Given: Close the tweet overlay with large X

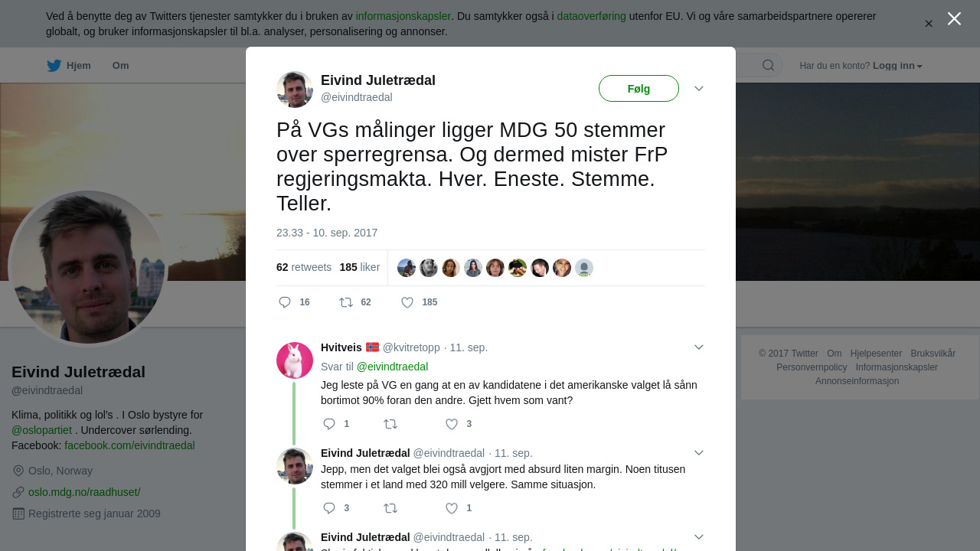Looking at the screenshot, I should point(954,18).
